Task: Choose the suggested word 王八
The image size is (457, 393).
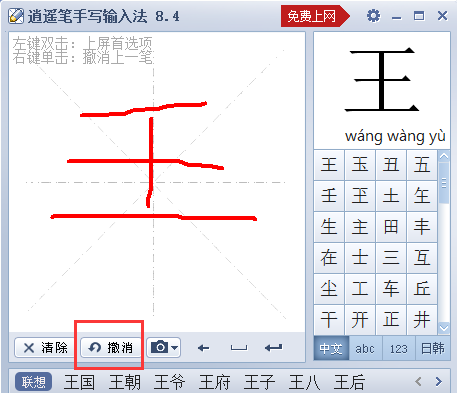Action: pyautogui.click(x=304, y=382)
